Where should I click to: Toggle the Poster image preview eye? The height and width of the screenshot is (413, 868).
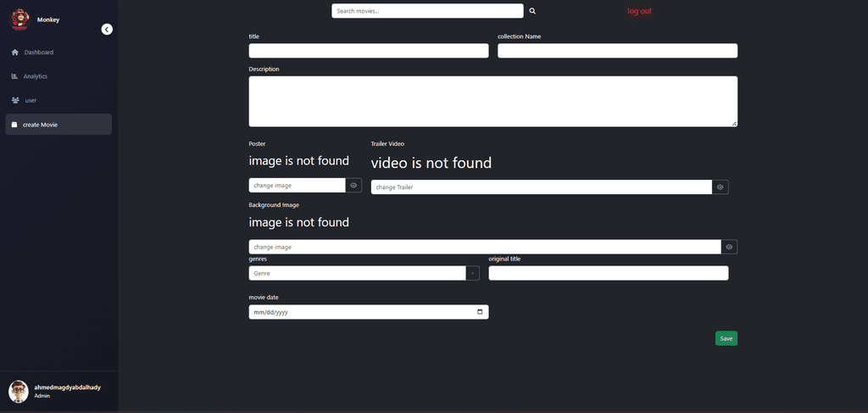pos(353,186)
